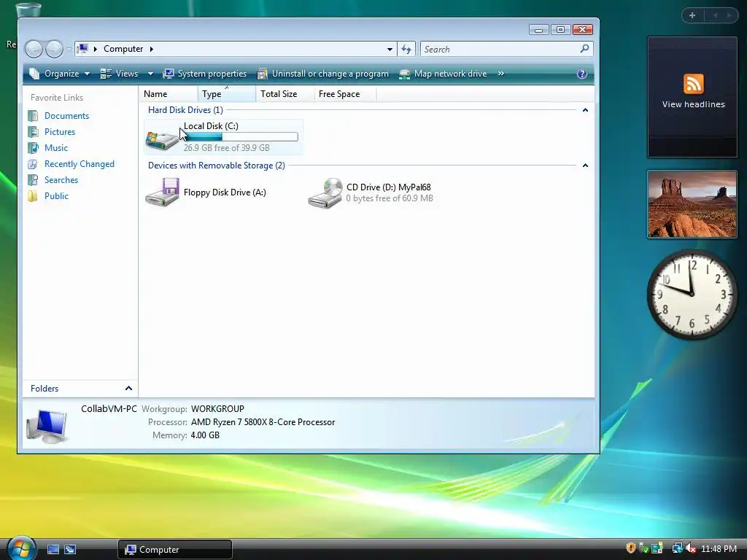
Task: Click the Monument Valley slideshow gadget picture
Action: tap(692, 204)
